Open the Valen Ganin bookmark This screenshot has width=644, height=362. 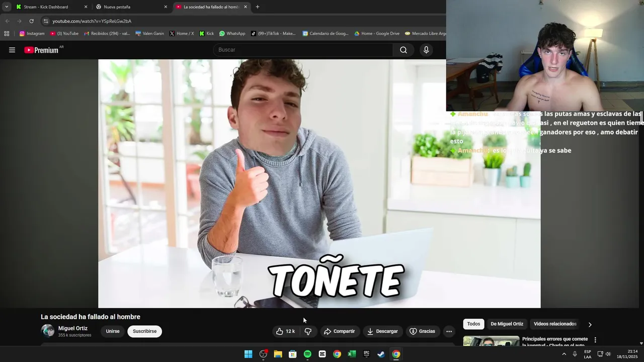[x=150, y=34]
